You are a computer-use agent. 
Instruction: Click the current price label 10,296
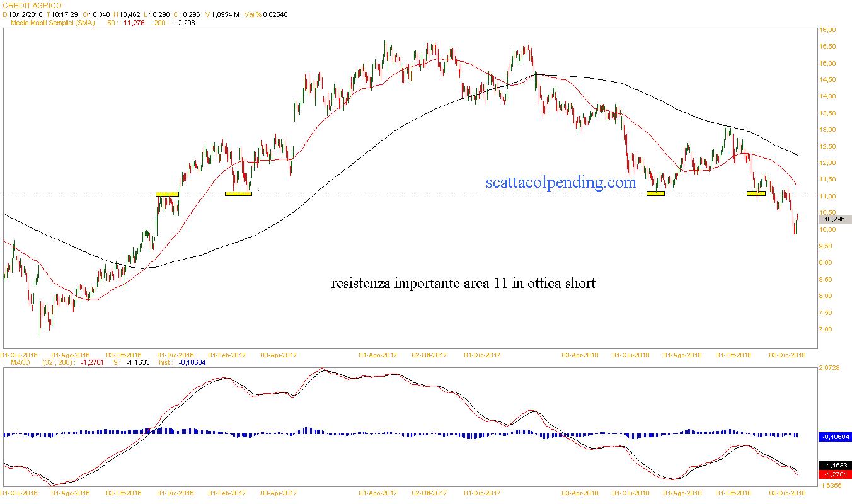(x=835, y=219)
